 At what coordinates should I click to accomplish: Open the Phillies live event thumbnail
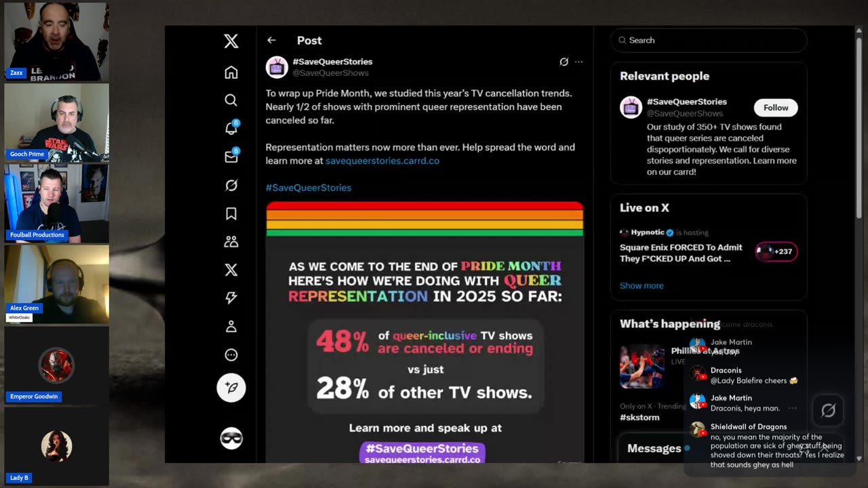(x=642, y=366)
